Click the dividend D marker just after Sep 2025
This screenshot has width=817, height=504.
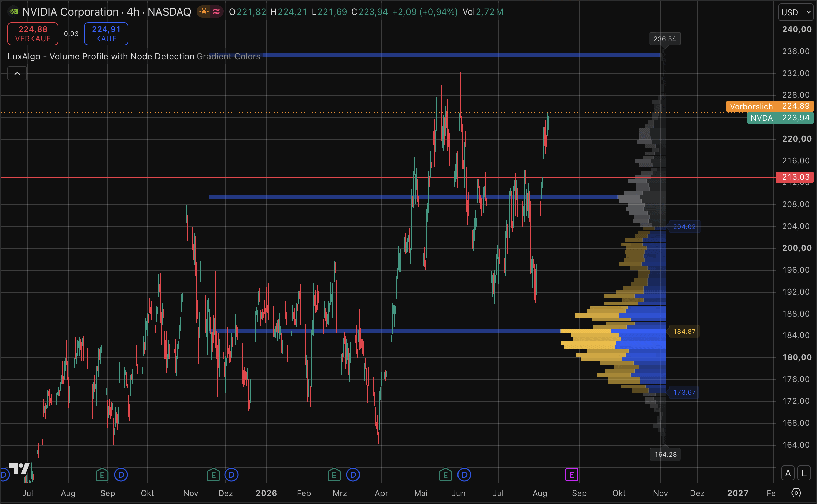pos(121,475)
